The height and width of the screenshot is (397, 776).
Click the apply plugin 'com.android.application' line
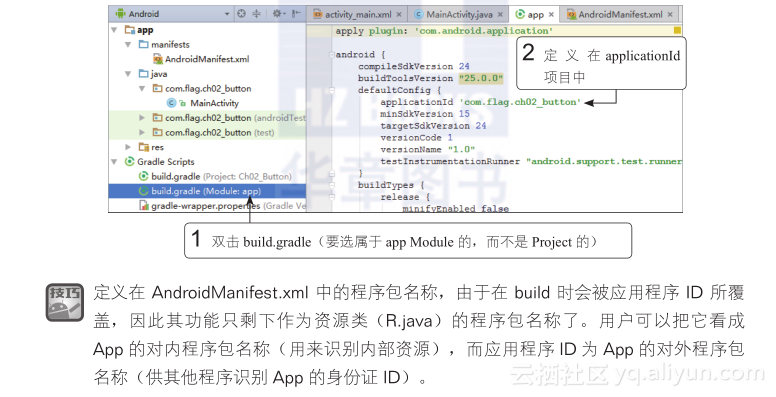click(x=444, y=31)
